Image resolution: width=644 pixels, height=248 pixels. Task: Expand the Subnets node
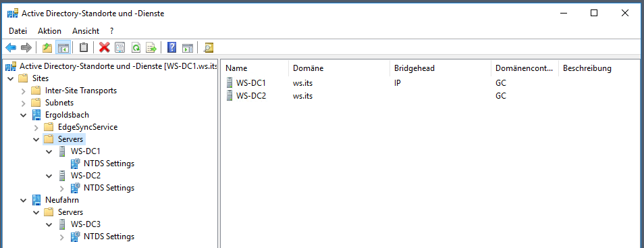tap(24, 103)
